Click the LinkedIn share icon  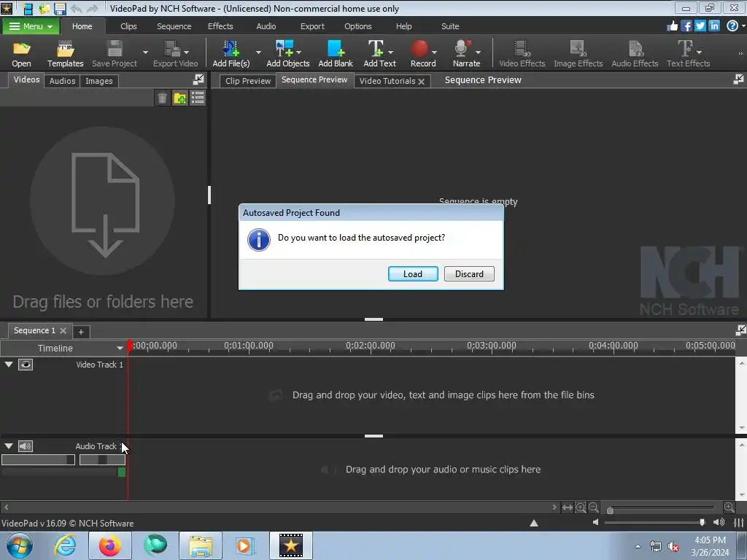tap(713, 26)
